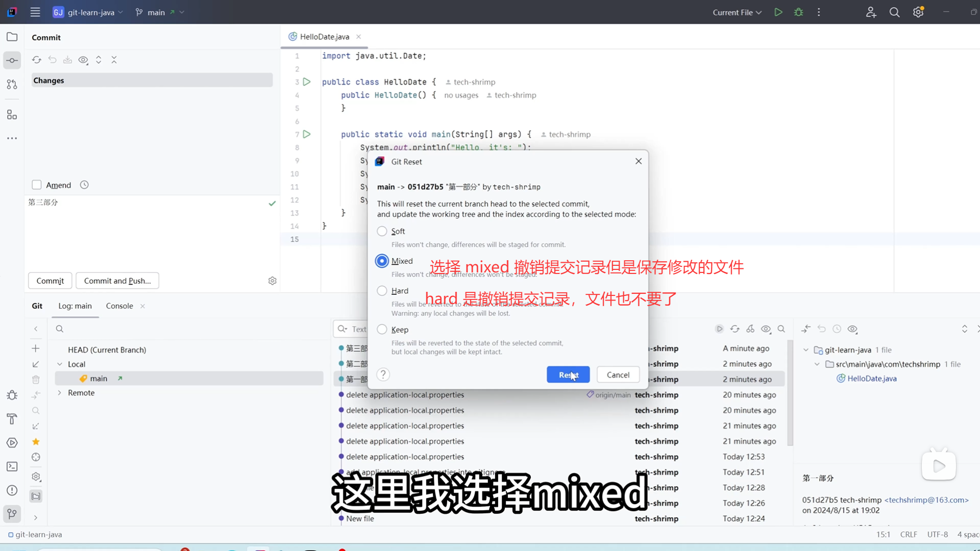Switch to the Console tab
The height and width of the screenshot is (551, 980).
coord(119,306)
